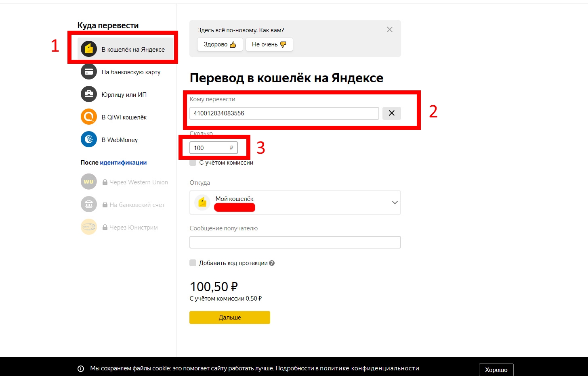This screenshot has width=588, height=376.
Task: Click the WebMoney globe icon
Action: point(89,140)
